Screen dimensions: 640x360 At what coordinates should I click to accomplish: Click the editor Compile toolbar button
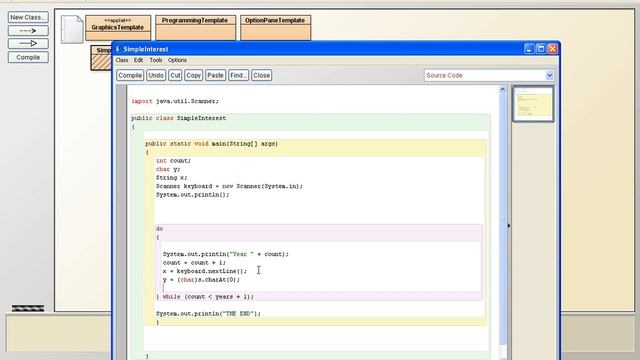pyautogui.click(x=130, y=75)
